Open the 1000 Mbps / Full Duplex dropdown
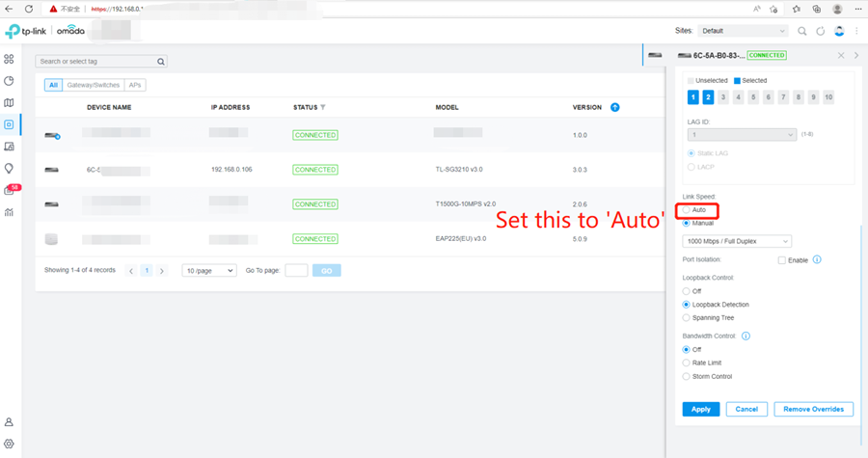Screen dimensions: 868x458 pos(737,241)
